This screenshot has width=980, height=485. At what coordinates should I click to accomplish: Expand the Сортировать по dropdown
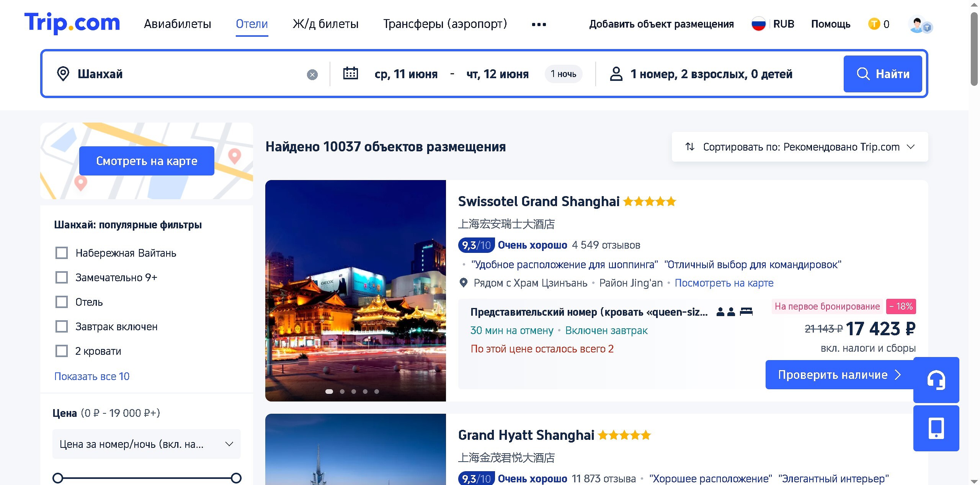click(800, 147)
